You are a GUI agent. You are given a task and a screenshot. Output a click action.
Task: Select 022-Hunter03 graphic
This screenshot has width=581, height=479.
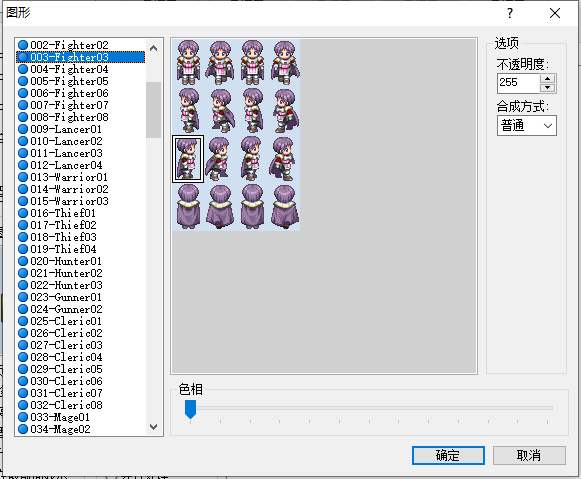pos(81,285)
